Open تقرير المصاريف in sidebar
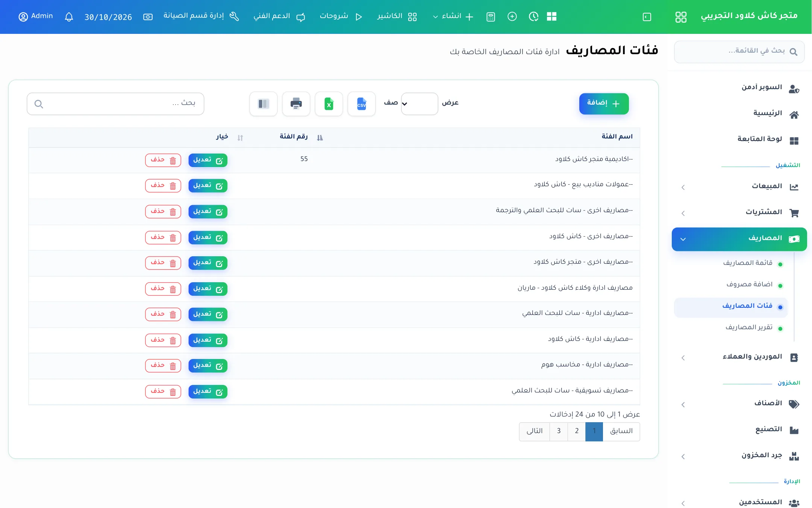The image size is (812, 508). [x=749, y=327]
